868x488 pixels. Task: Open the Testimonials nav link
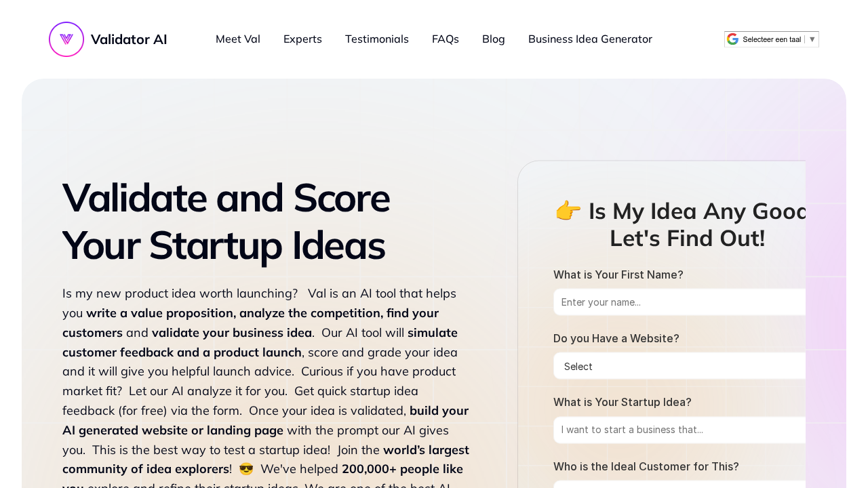point(377,39)
